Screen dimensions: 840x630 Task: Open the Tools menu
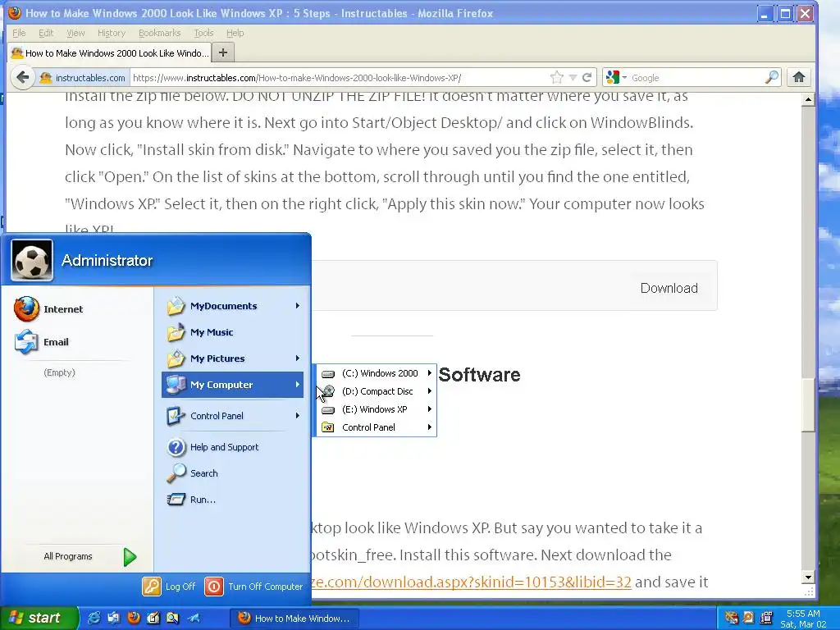coord(203,33)
